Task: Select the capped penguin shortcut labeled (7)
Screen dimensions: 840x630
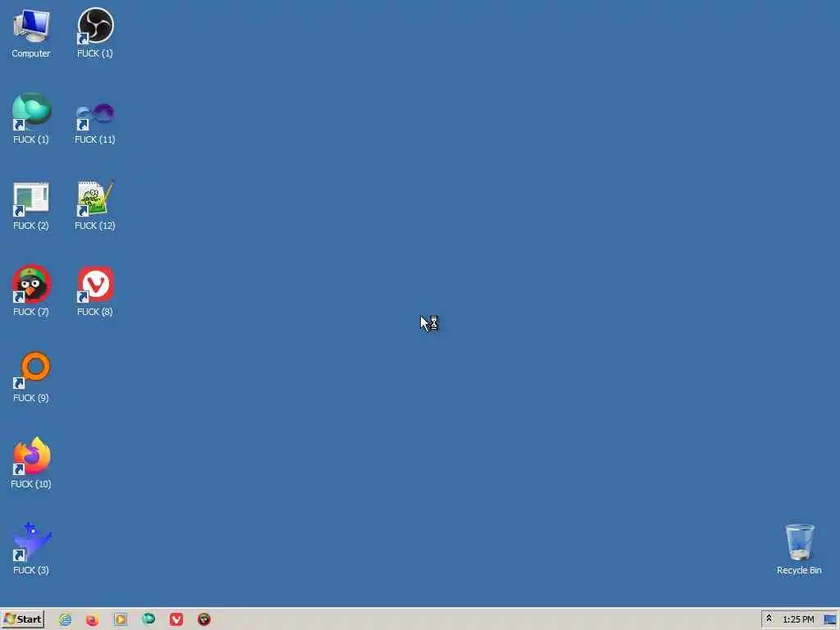Action: 31,291
